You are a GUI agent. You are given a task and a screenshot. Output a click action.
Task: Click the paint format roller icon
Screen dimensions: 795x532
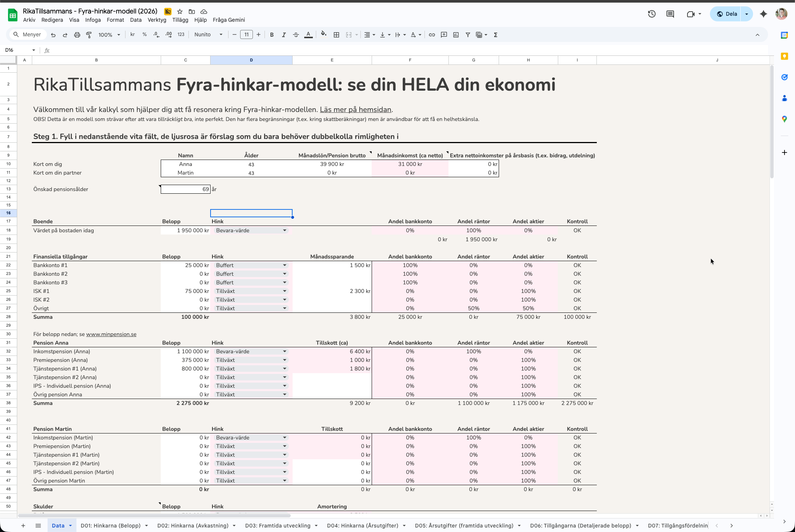(89, 35)
